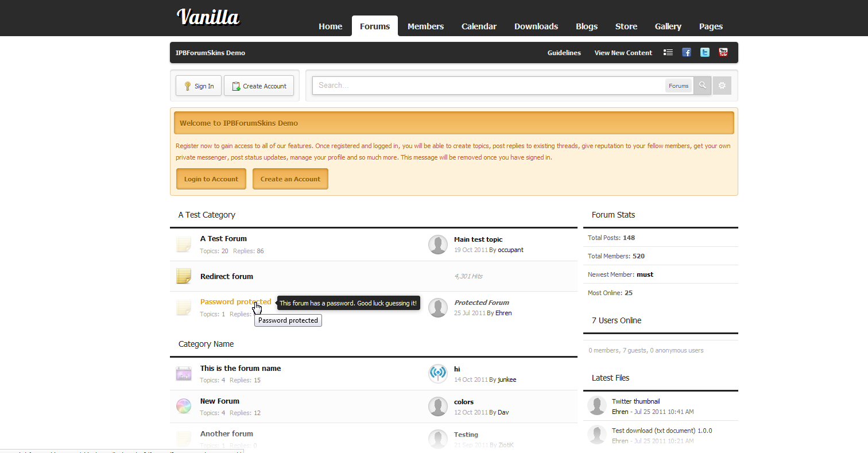
Task: Focus the Search input field
Action: pos(488,86)
